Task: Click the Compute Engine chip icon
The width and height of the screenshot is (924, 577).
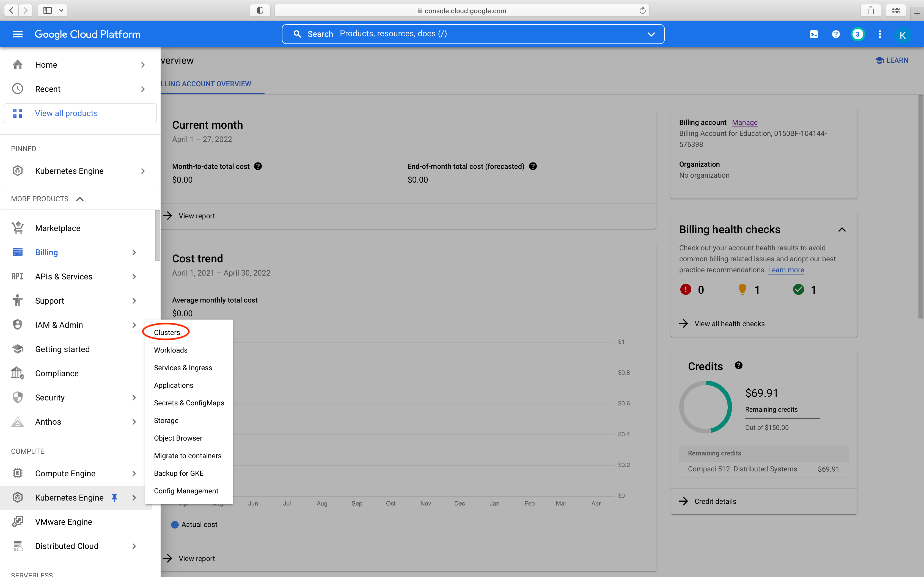Action: point(18,473)
